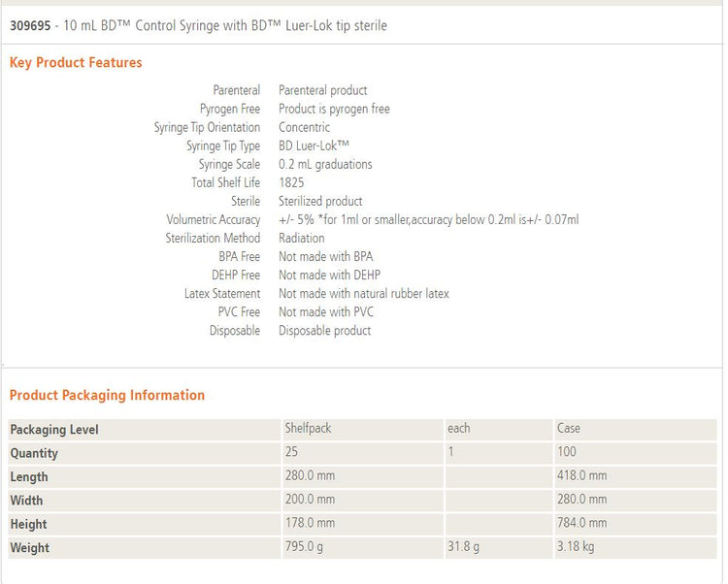Click the Key Product Features heading
Image resolution: width=728 pixels, height=584 pixels.
point(76,63)
